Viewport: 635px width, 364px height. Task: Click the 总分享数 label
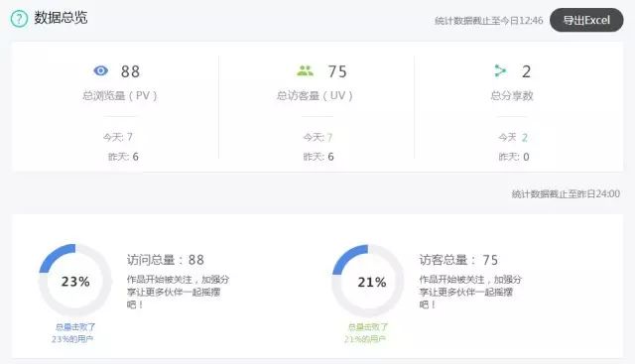512,96
